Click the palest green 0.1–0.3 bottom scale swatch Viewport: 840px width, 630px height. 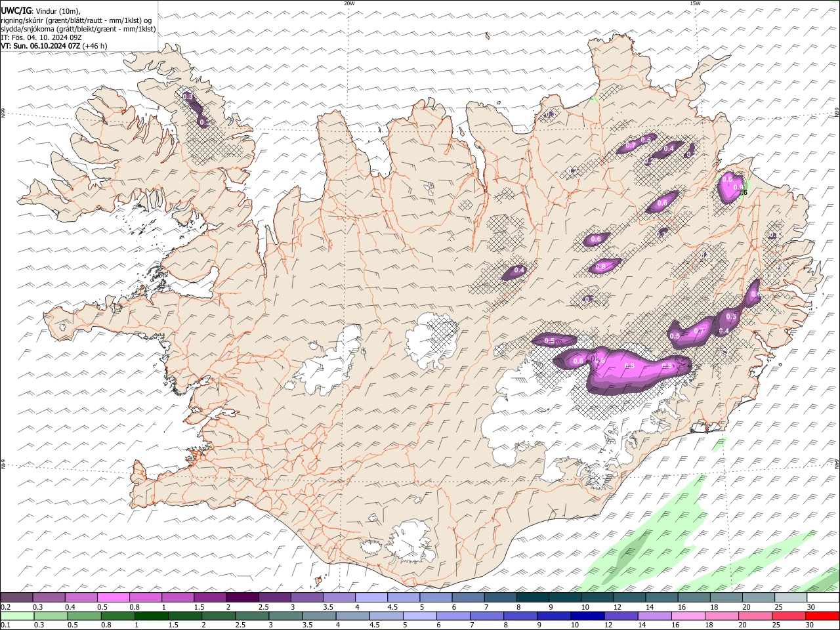point(17,616)
